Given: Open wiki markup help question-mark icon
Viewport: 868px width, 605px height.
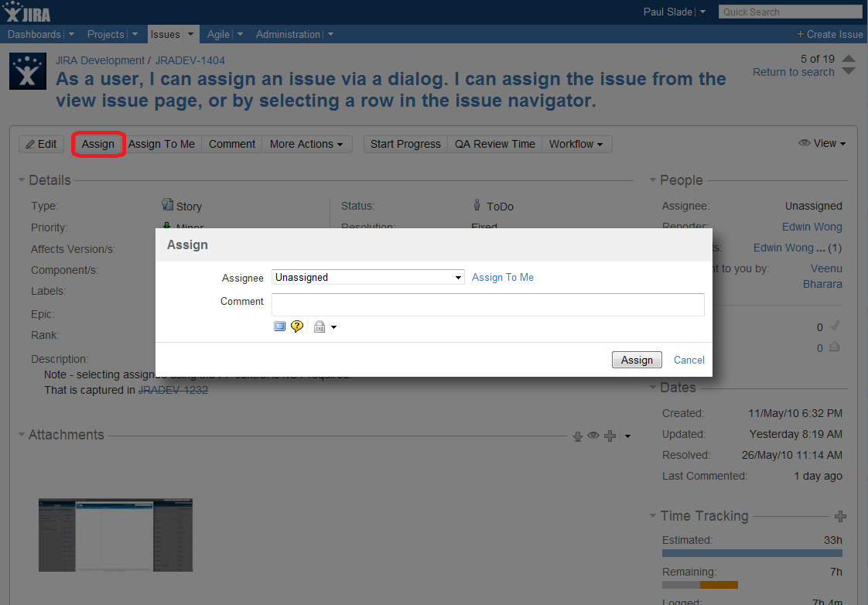Looking at the screenshot, I should click(297, 326).
